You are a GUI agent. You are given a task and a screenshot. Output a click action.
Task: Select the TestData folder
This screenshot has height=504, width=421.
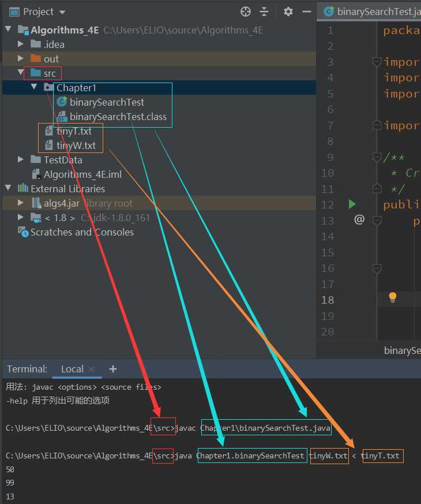[63, 160]
